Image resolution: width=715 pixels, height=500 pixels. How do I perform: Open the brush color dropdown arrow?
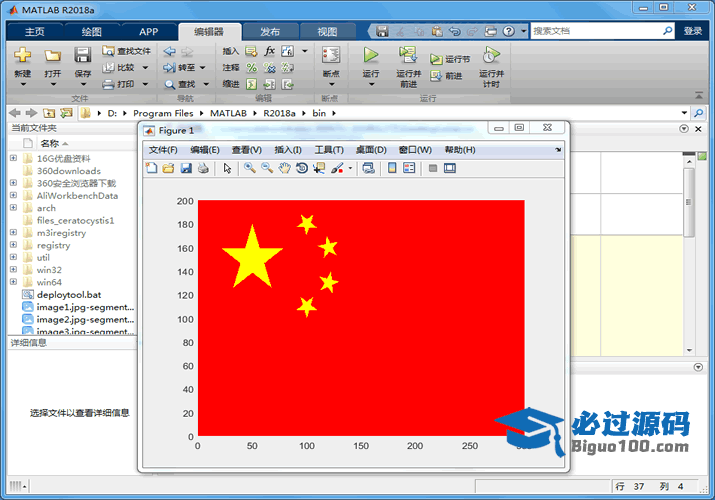coord(350,168)
